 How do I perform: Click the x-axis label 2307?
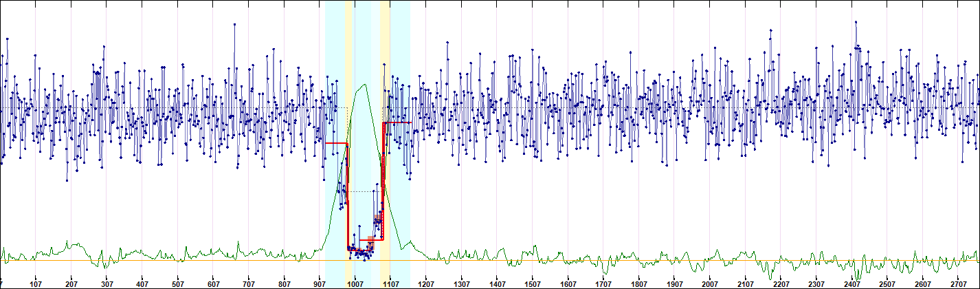[815, 283]
